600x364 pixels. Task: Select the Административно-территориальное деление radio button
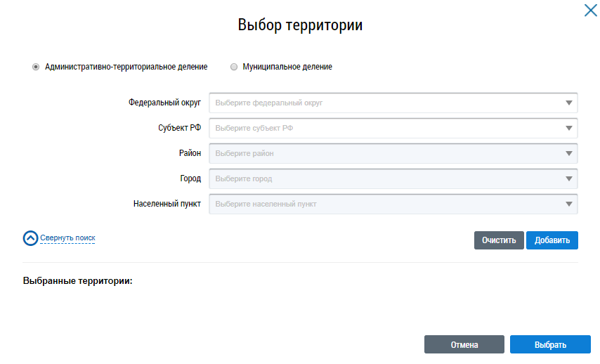click(36, 67)
